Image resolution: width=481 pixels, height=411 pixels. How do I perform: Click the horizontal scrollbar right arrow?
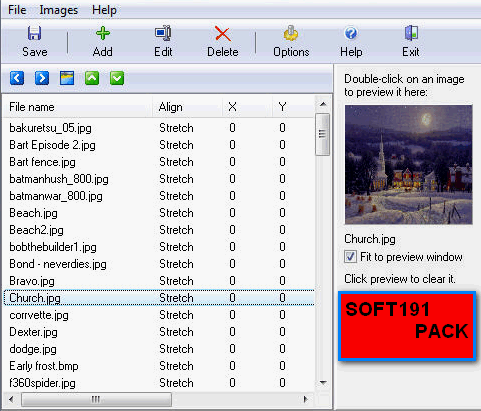305,399
